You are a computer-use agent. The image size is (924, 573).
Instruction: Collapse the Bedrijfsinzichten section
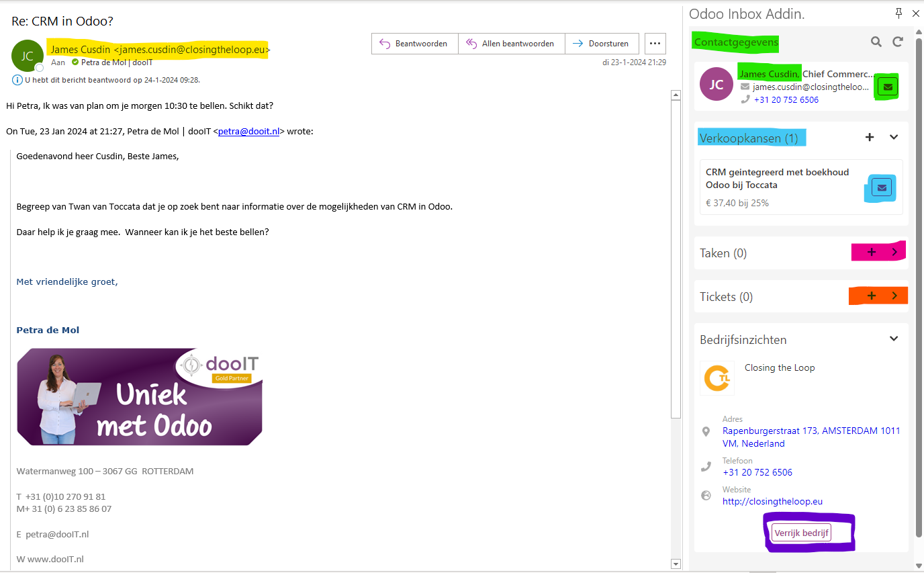pos(894,339)
